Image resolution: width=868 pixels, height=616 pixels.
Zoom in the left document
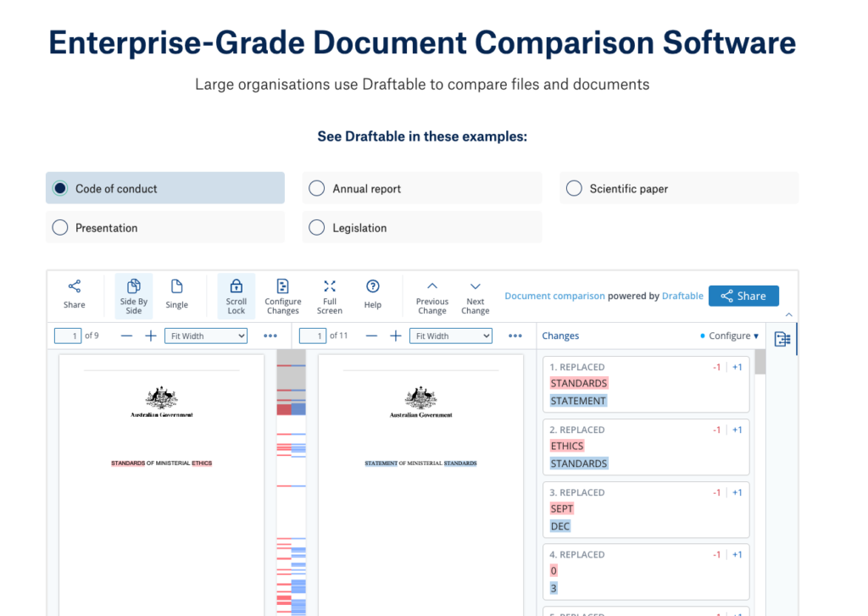[x=151, y=336]
